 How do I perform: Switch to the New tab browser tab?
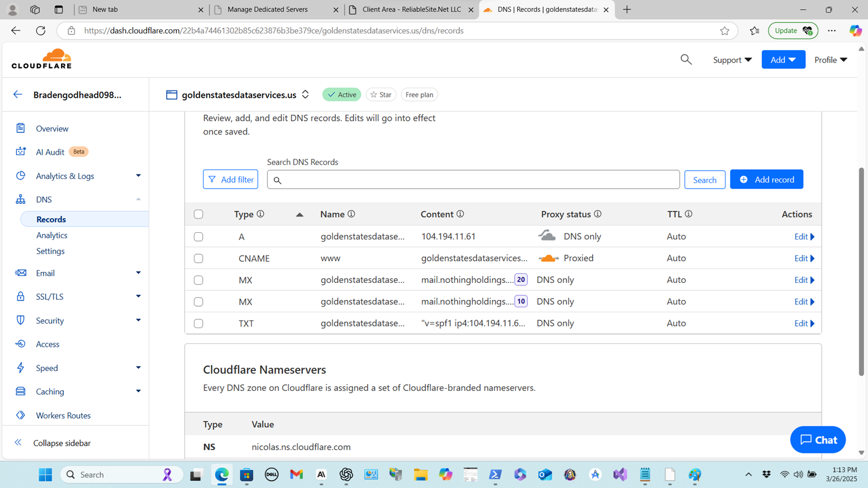coord(140,10)
